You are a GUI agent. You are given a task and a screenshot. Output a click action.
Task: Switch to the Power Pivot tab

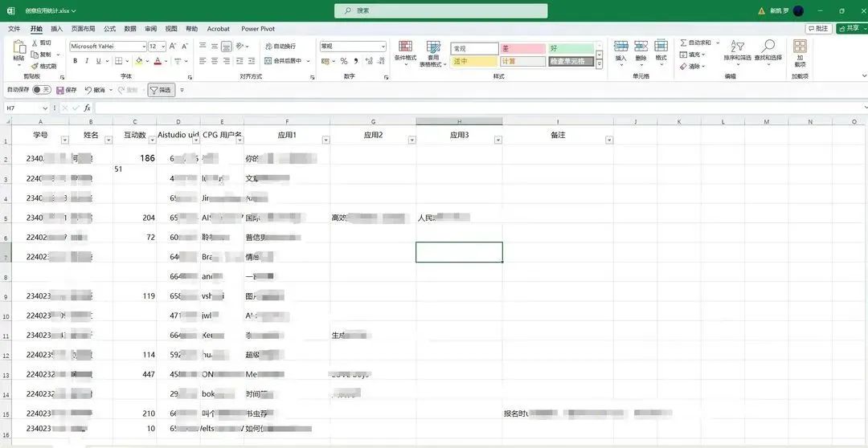pos(256,29)
